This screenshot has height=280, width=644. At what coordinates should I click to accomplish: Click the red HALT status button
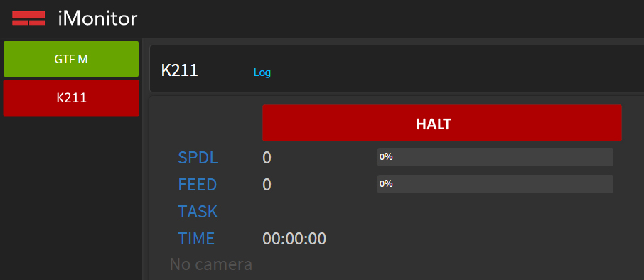pos(442,123)
